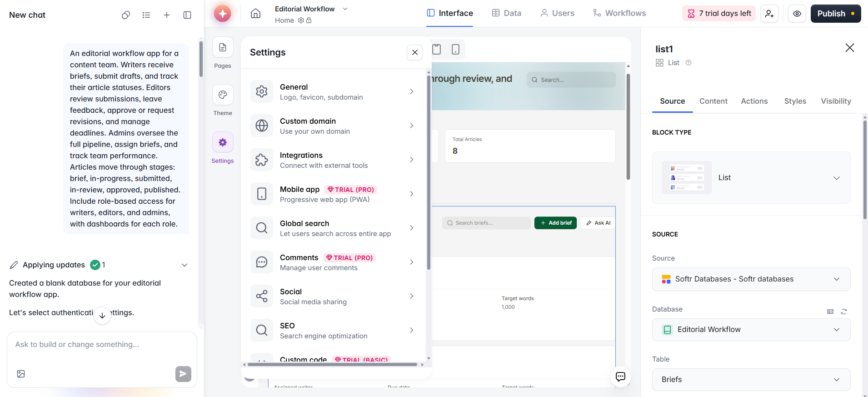Open Custom domain settings chevron
Screen dimensions: 868x397
click(412, 126)
